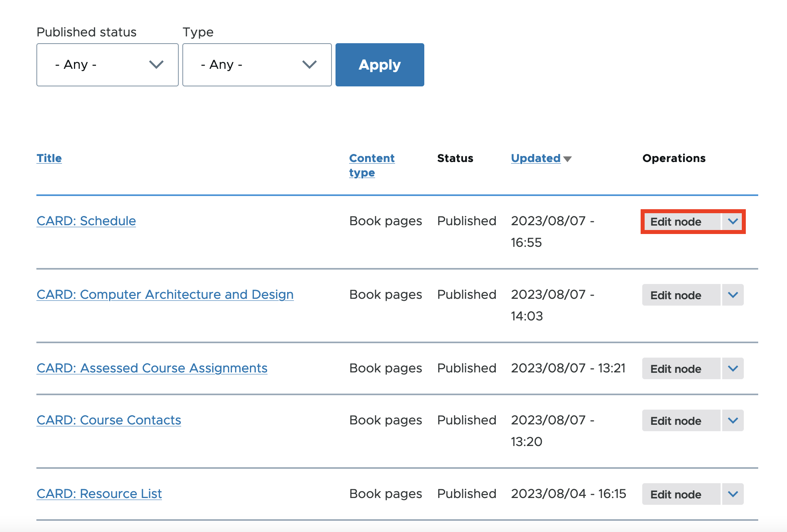Open the CARD: Course Contacts page

click(108, 420)
